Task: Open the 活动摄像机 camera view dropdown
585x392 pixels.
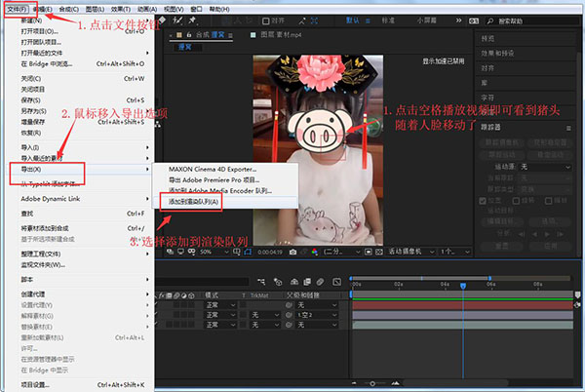Action: [411, 252]
